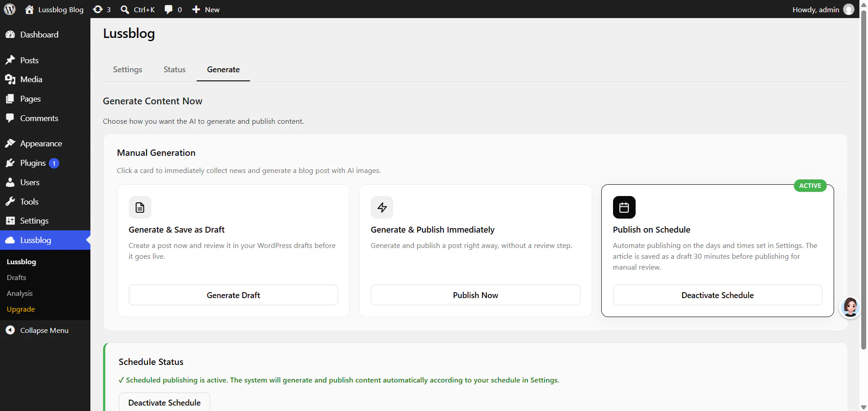Viewport: 868px width, 411px height.
Task: Click the Generate & Save as Draft heading
Action: point(176,229)
